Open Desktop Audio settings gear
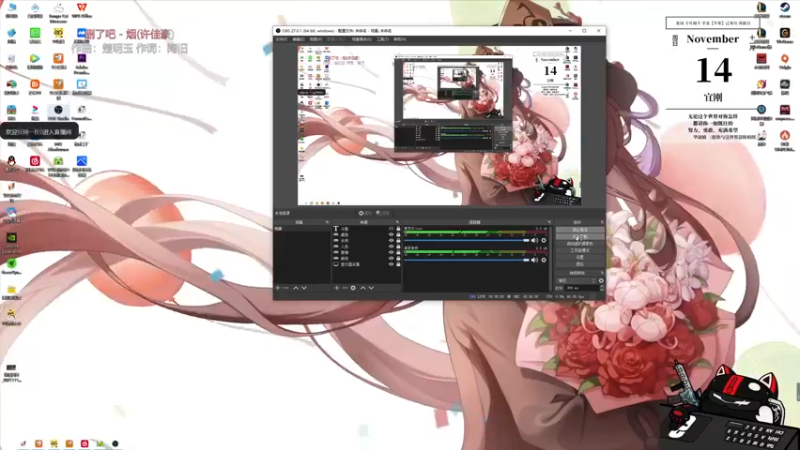The width and height of the screenshot is (800, 450). [x=543, y=260]
